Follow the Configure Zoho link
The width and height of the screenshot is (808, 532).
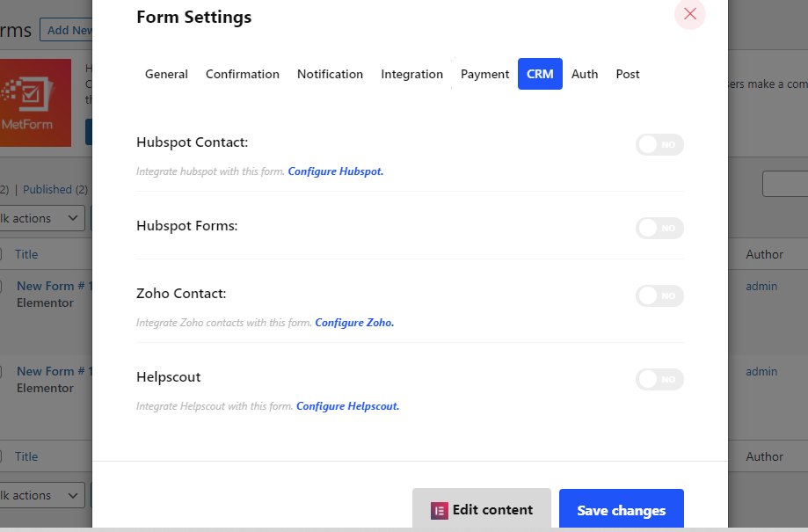pyautogui.click(x=354, y=323)
